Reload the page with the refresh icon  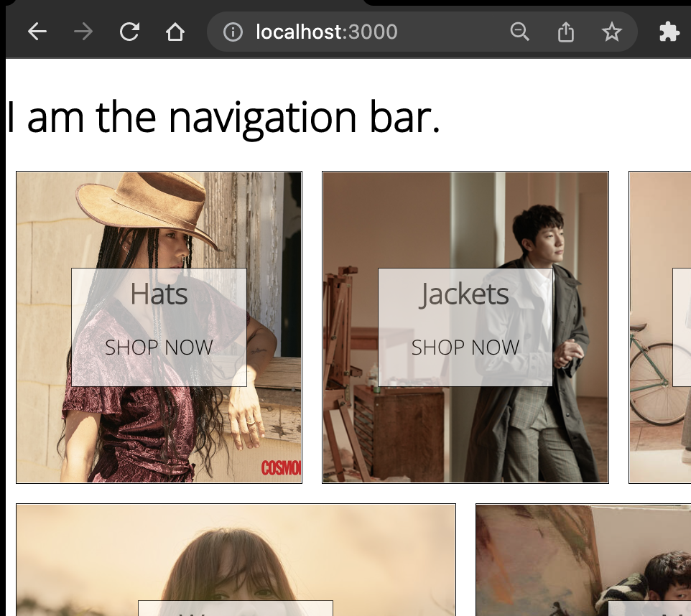click(x=129, y=32)
